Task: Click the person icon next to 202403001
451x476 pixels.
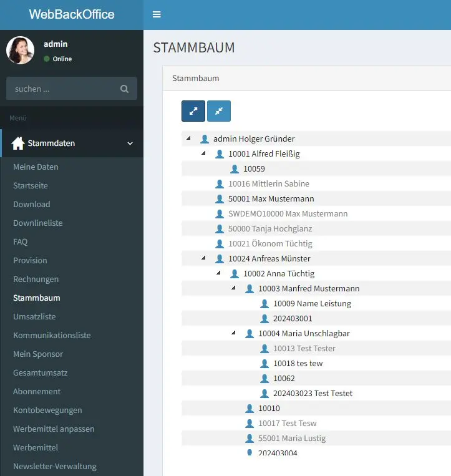Action: click(x=264, y=318)
